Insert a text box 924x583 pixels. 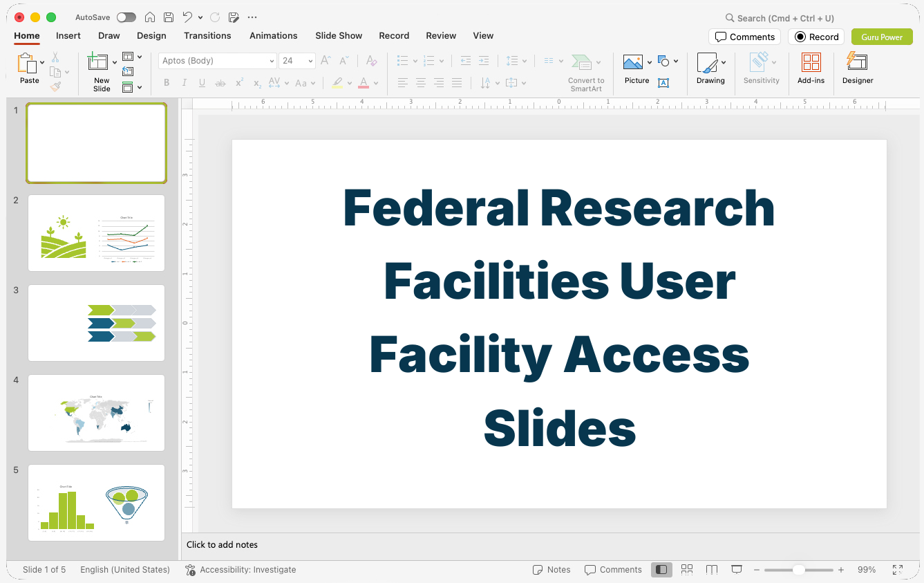click(663, 83)
